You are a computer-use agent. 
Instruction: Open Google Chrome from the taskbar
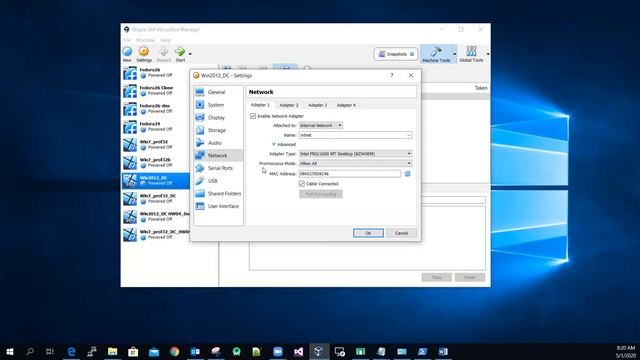coord(175,351)
